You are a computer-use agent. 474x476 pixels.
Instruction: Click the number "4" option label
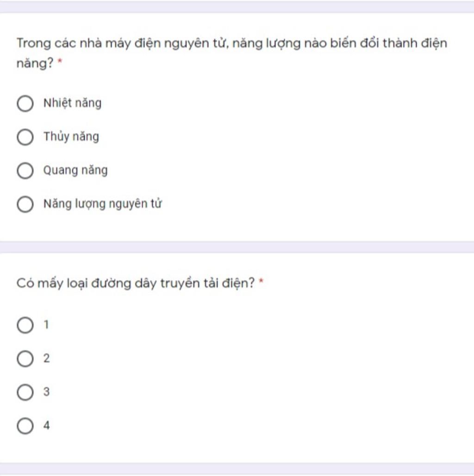click(x=46, y=426)
